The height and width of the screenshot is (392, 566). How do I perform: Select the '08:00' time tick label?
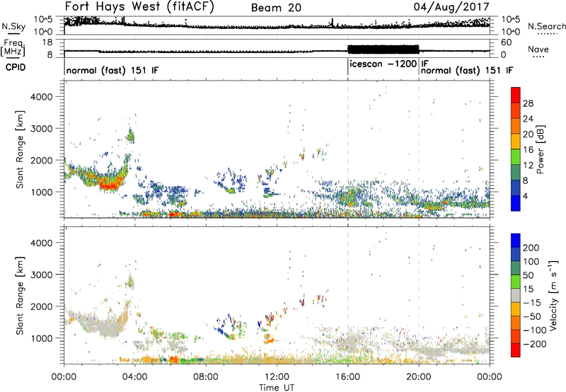pos(206,377)
